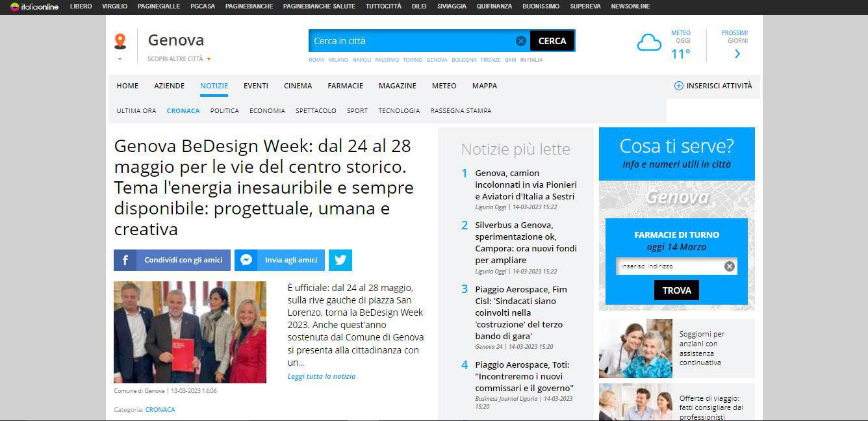
Task: Click the CERCA search button
Action: (x=552, y=41)
